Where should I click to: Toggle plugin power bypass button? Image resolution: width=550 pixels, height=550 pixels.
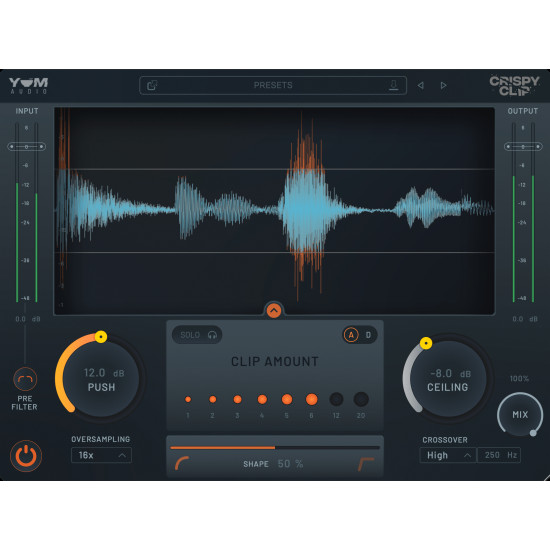(x=26, y=456)
